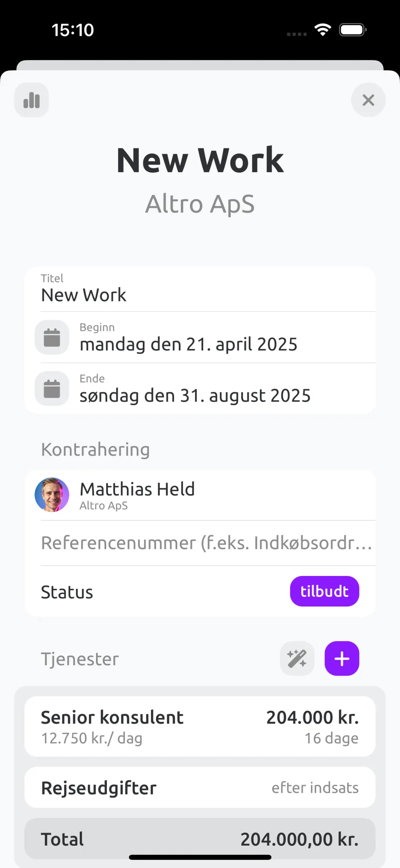Open the bar chart statistics icon
Image resolution: width=400 pixels, height=868 pixels.
tap(31, 100)
